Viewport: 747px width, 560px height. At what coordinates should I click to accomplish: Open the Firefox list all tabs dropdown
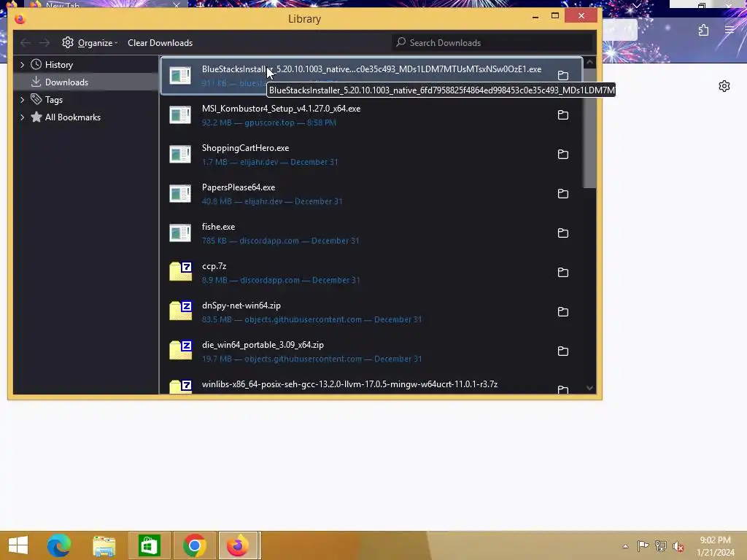pos(637,6)
